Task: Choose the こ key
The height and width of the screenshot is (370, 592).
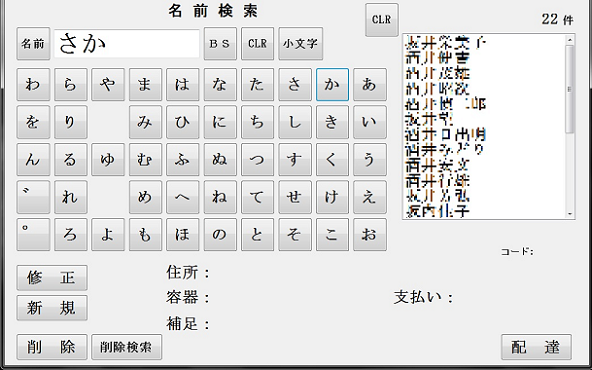Action: point(332,234)
